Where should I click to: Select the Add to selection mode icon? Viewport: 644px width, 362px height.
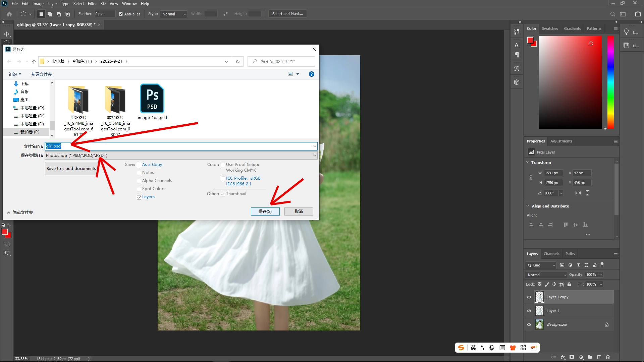(x=50, y=14)
